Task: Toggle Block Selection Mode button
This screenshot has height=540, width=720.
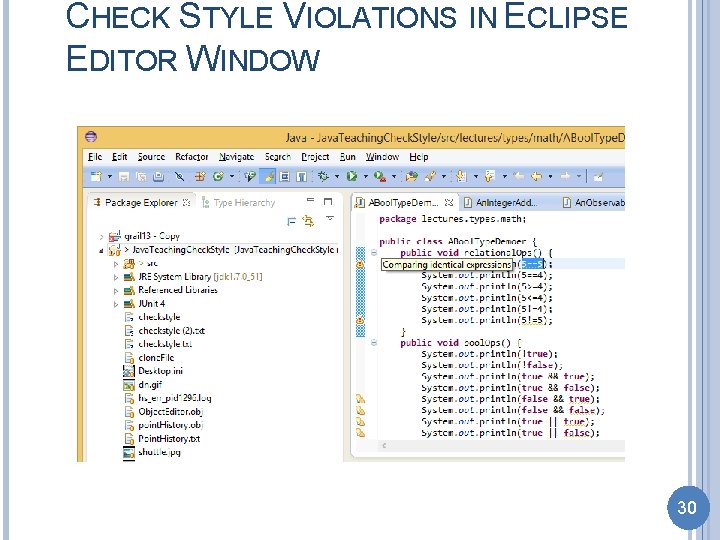Action: 285,177
